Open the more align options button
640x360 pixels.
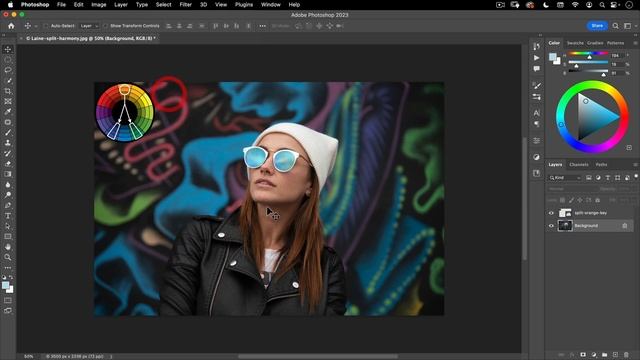click(x=262, y=26)
